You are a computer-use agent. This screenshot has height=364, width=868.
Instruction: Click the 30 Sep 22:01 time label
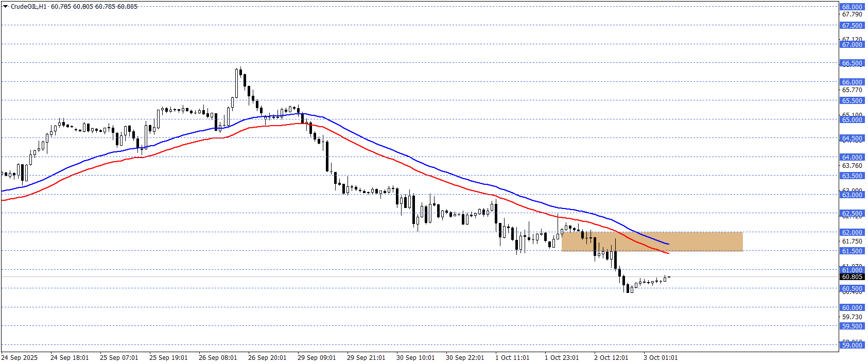point(465,358)
